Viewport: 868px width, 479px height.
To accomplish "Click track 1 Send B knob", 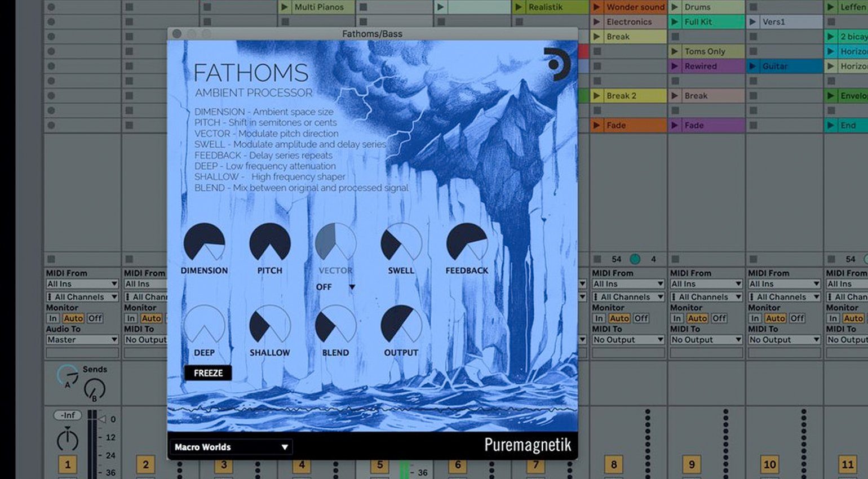I will tap(94, 389).
